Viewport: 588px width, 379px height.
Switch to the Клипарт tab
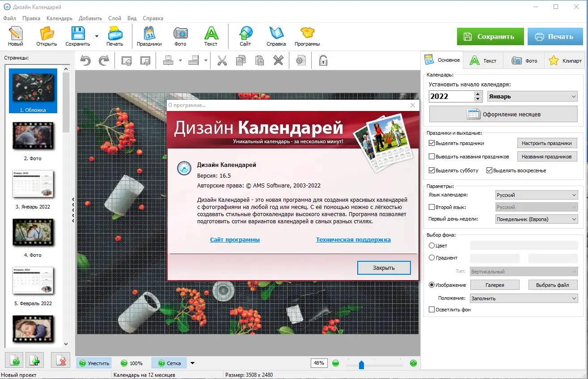click(565, 60)
